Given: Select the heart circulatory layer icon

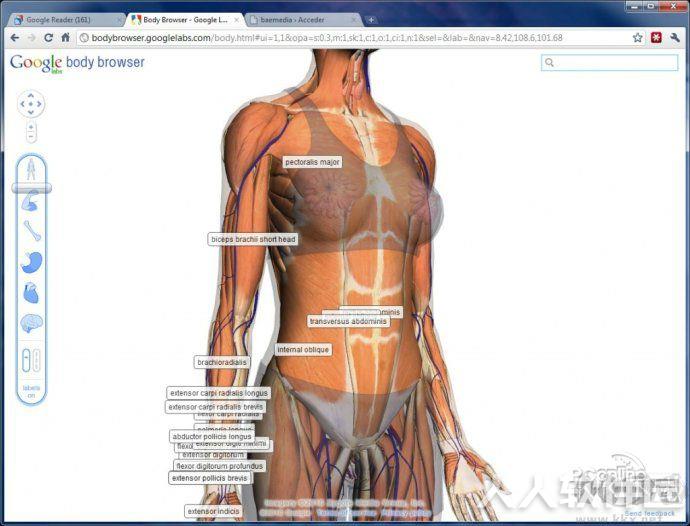Looking at the screenshot, I should point(31,293).
